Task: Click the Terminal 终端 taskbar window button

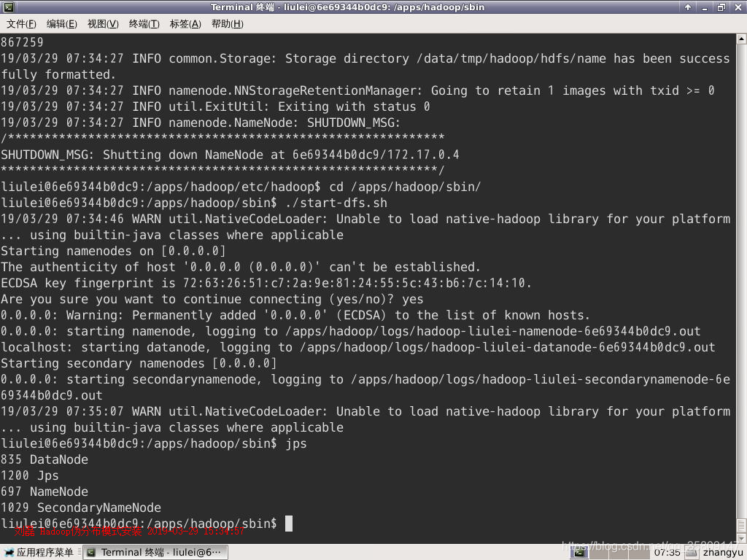Action: [155, 553]
